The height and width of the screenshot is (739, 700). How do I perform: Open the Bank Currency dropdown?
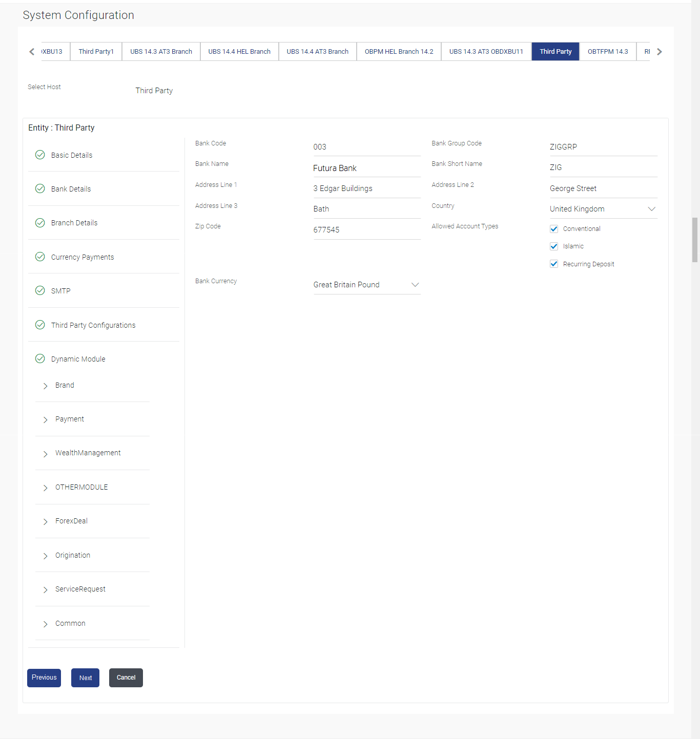367,285
